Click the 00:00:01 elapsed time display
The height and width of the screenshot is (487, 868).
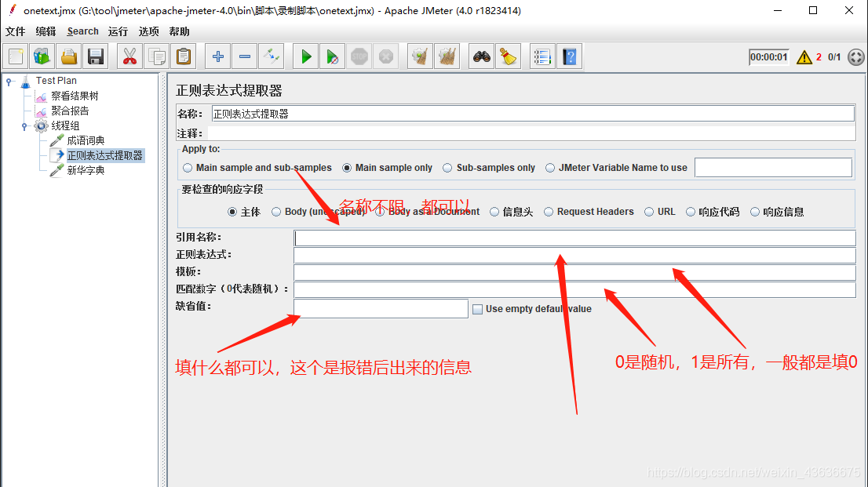[768, 57]
